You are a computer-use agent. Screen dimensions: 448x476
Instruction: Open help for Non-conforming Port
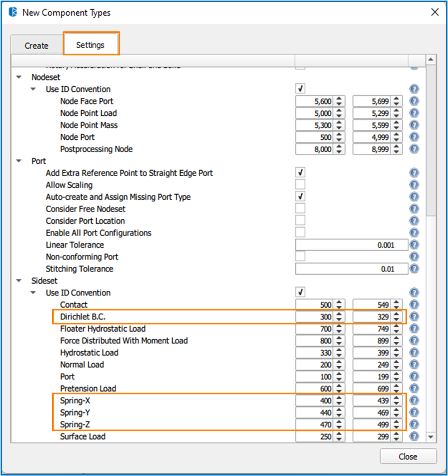tap(414, 257)
